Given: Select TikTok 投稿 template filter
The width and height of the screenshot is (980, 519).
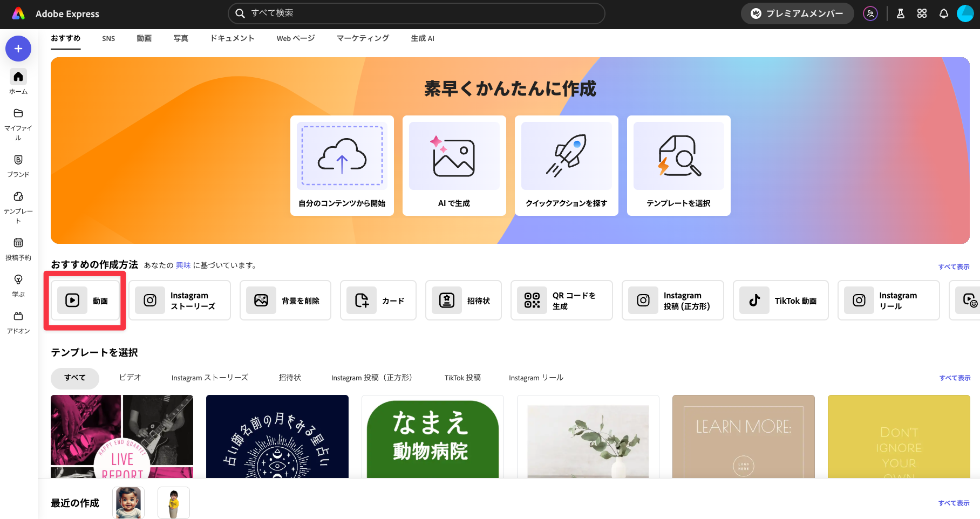Looking at the screenshot, I should (x=462, y=378).
